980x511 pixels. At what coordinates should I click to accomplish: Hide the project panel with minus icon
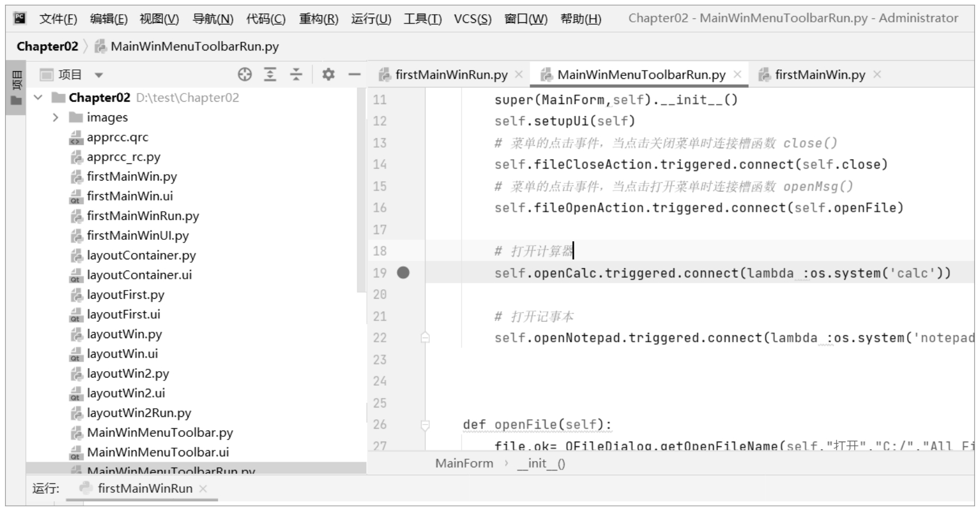354,75
